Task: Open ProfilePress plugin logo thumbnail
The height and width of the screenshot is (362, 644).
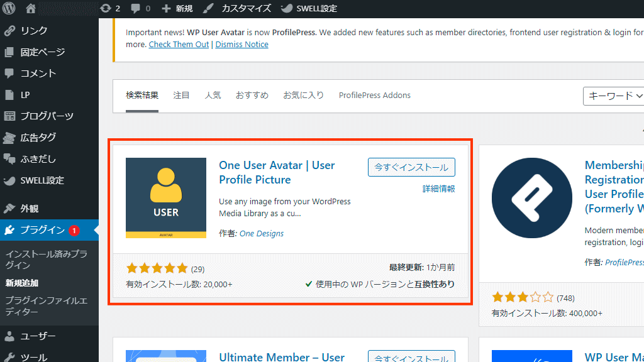Action: pyautogui.click(x=532, y=198)
